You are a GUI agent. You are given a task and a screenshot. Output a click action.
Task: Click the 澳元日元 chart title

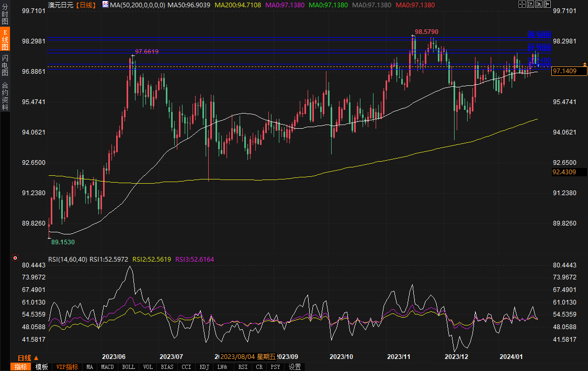[61, 5]
